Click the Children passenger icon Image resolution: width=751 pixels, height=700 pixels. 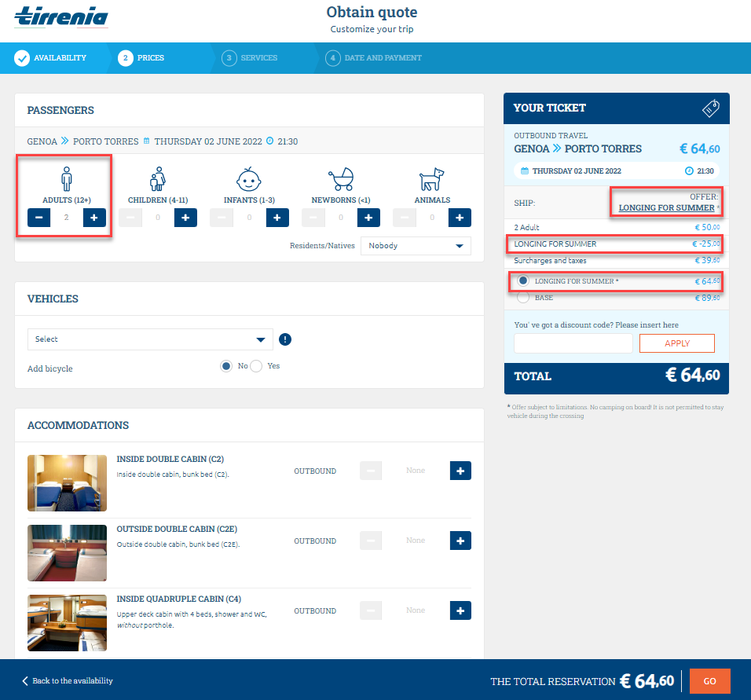coord(158,178)
